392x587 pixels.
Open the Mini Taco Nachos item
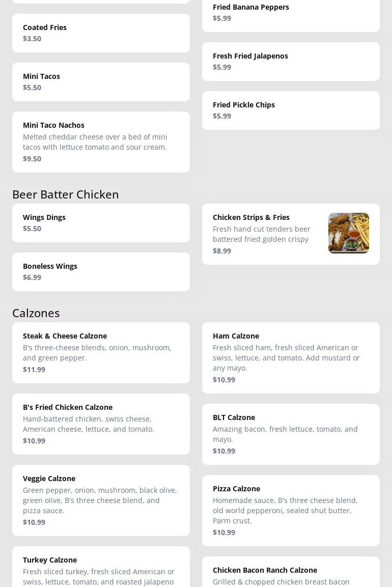pyautogui.click(x=101, y=142)
